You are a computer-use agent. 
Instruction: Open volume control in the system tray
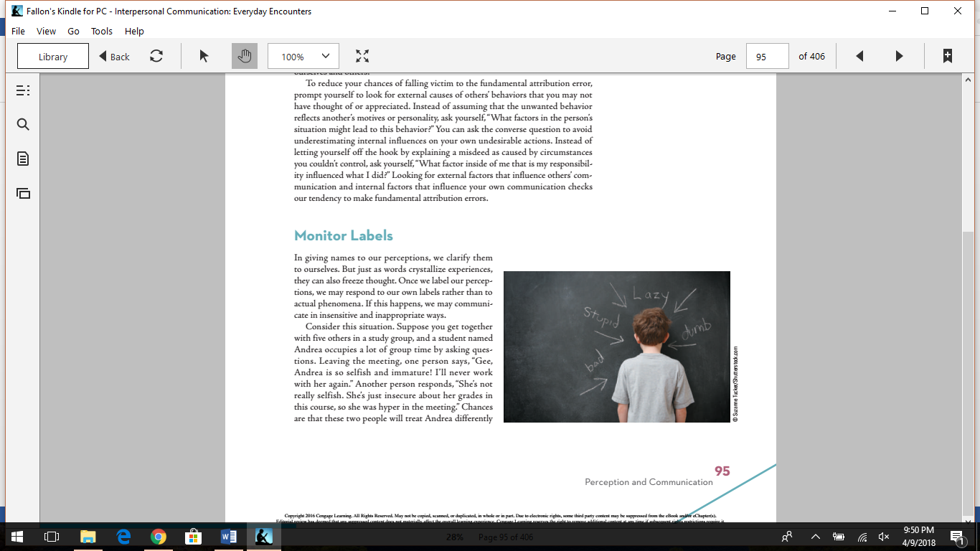(883, 536)
